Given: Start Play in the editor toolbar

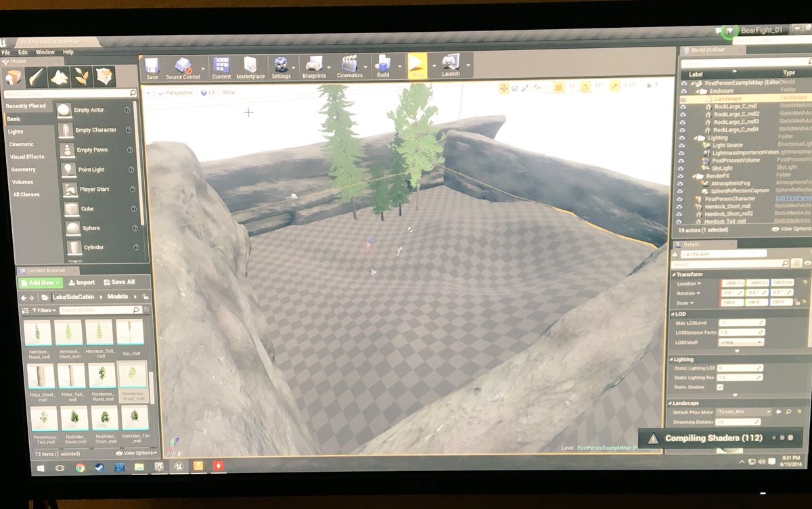Looking at the screenshot, I should point(416,66).
